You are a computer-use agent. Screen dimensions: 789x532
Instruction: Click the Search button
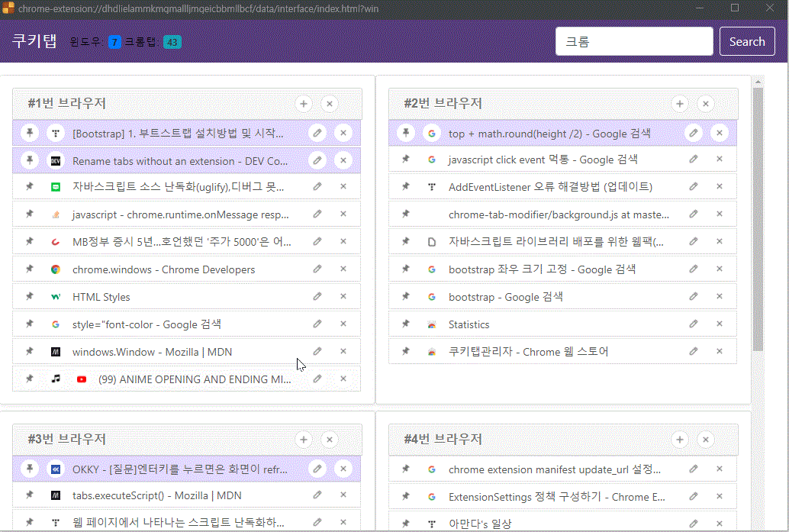(747, 41)
